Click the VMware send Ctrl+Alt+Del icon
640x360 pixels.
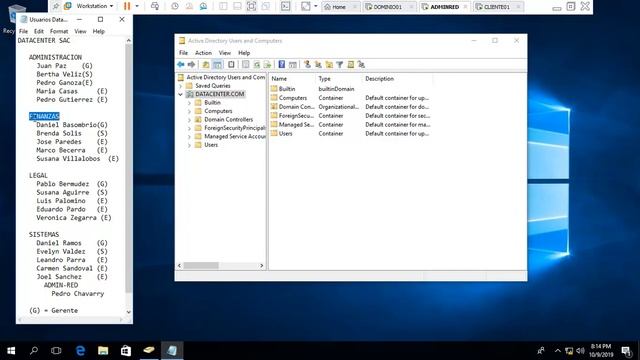(x=155, y=6)
